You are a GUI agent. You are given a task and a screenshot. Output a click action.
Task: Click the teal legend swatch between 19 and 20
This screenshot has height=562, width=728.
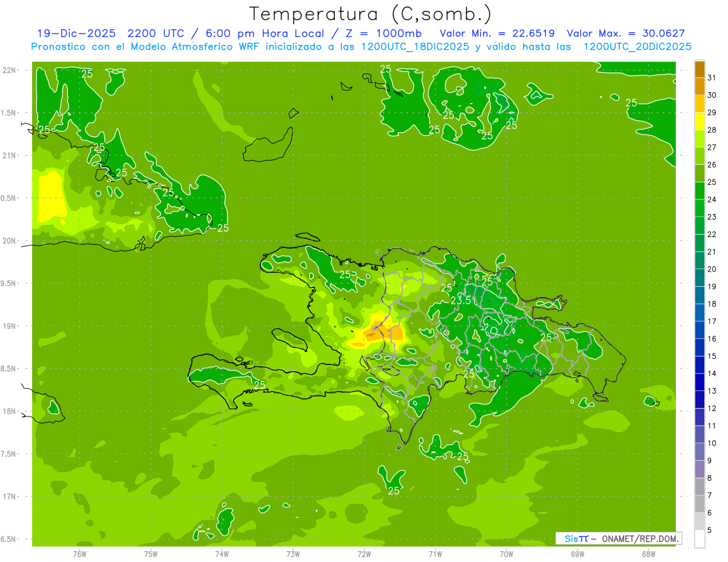(x=699, y=278)
